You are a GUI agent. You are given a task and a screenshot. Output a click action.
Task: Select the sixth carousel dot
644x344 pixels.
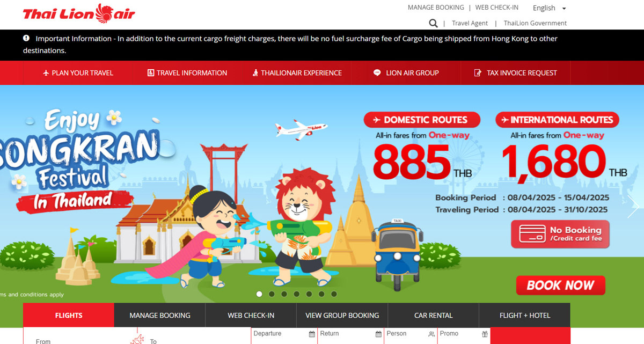pyautogui.click(x=321, y=294)
